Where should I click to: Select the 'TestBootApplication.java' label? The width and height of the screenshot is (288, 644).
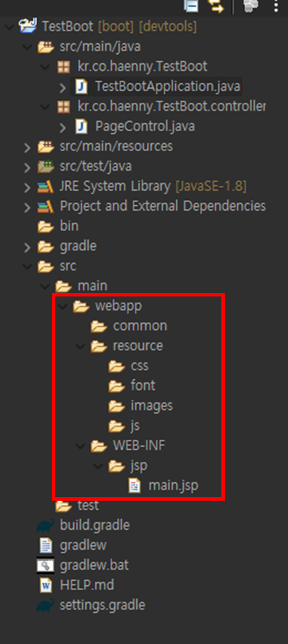click(x=167, y=87)
